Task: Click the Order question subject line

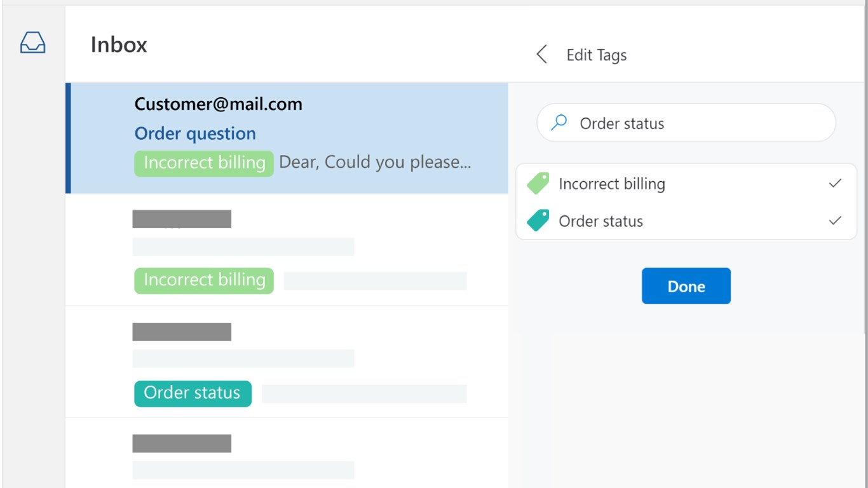Action: coord(195,133)
